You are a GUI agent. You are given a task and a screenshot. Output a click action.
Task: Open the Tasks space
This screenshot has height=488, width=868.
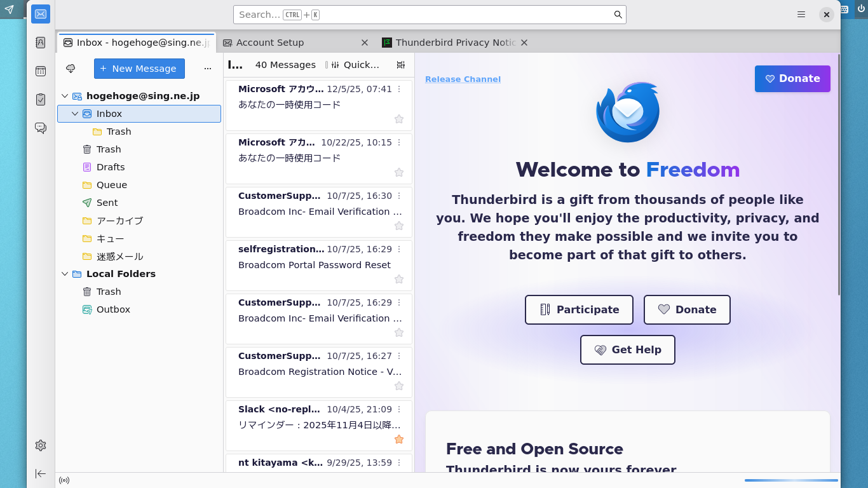(x=41, y=99)
